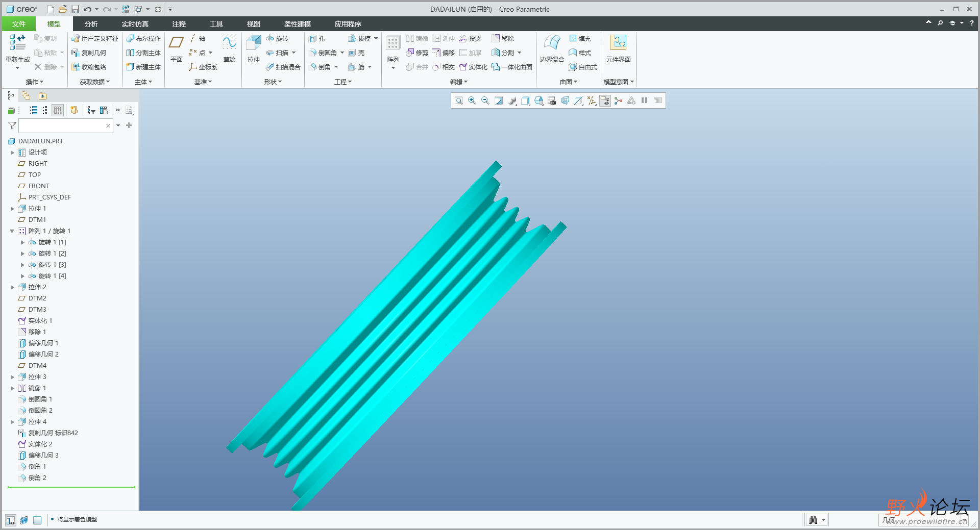The image size is (980, 530).
Task: Open the 边界混合 boundary blend tool
Action: [552, 49]
